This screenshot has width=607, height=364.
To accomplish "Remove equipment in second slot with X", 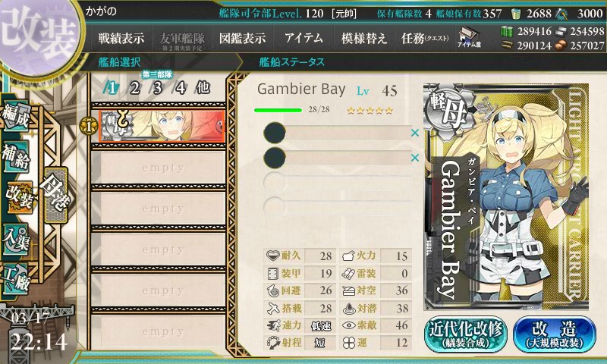I will [x=415, y=158].
